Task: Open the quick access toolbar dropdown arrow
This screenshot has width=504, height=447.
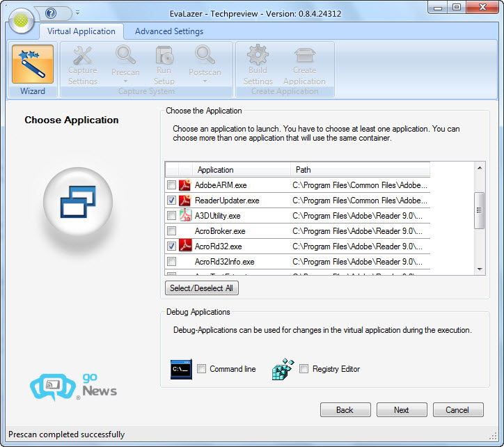Action: click(x=77, y=13)
